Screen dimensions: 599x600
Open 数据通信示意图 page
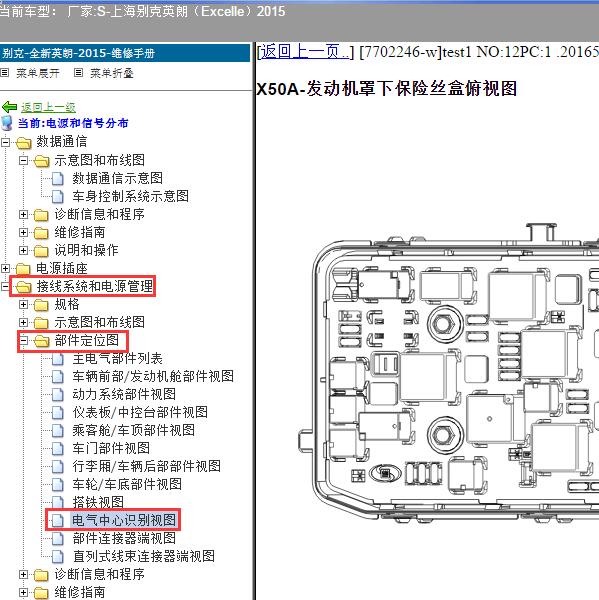pos(118,178)
